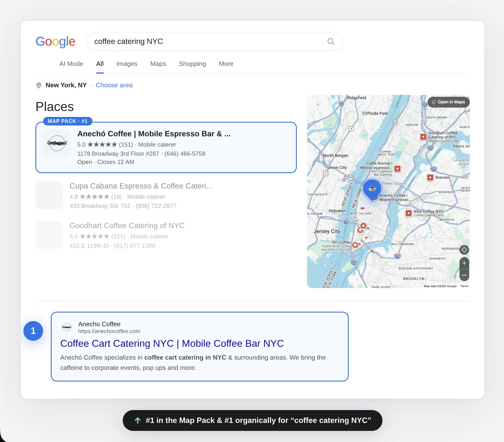Click the Open in Maps button
The height and width of the screenshot is (442, 504).
pyautogui.click(x=448, y=102)
